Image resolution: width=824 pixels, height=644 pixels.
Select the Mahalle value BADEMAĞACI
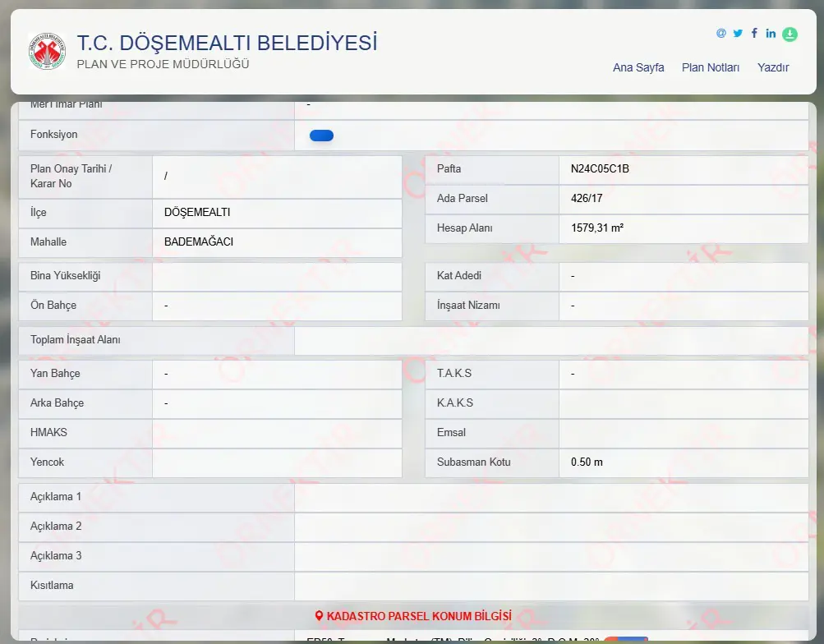pyautogui.click(x=199, y=241)
